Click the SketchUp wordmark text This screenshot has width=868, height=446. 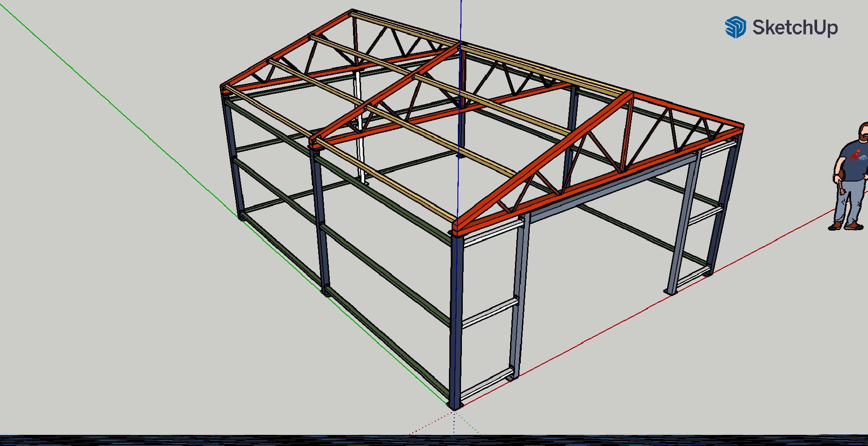click(795, 28)
